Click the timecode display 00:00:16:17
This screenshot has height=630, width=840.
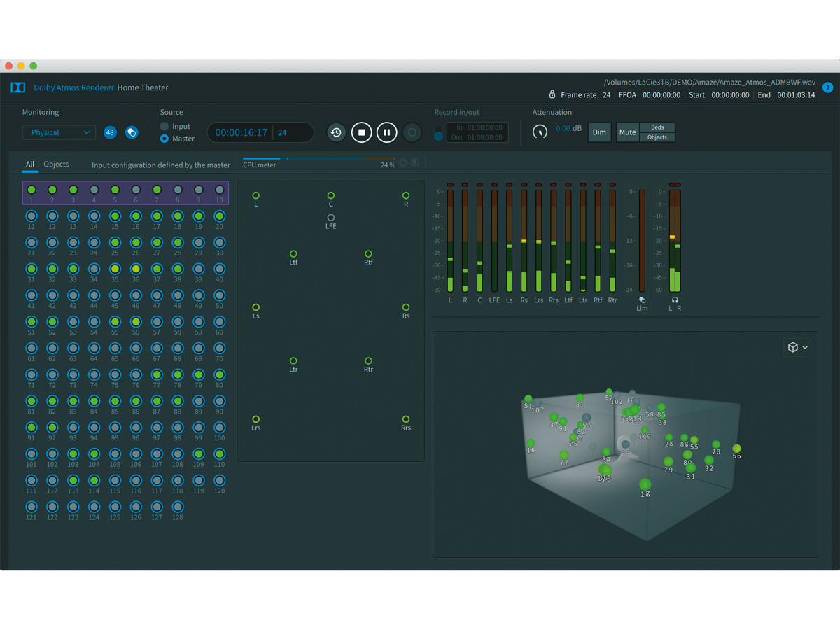(241, 132)
